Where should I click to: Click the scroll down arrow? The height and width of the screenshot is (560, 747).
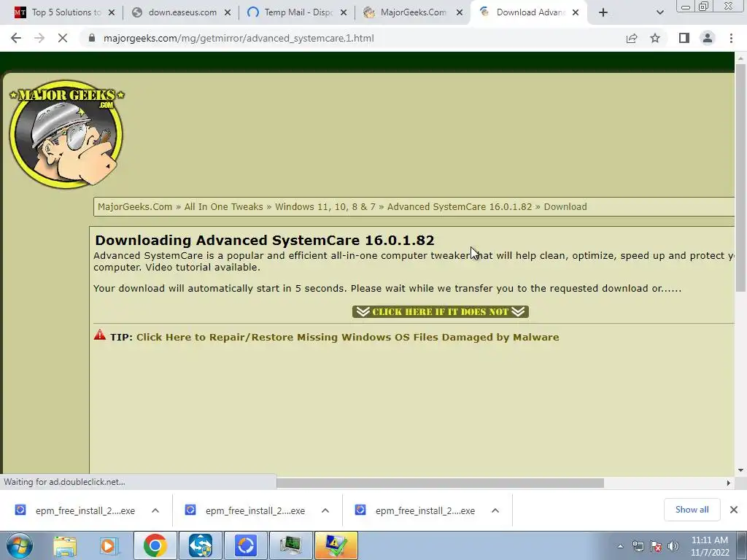[x=740, y=470]
